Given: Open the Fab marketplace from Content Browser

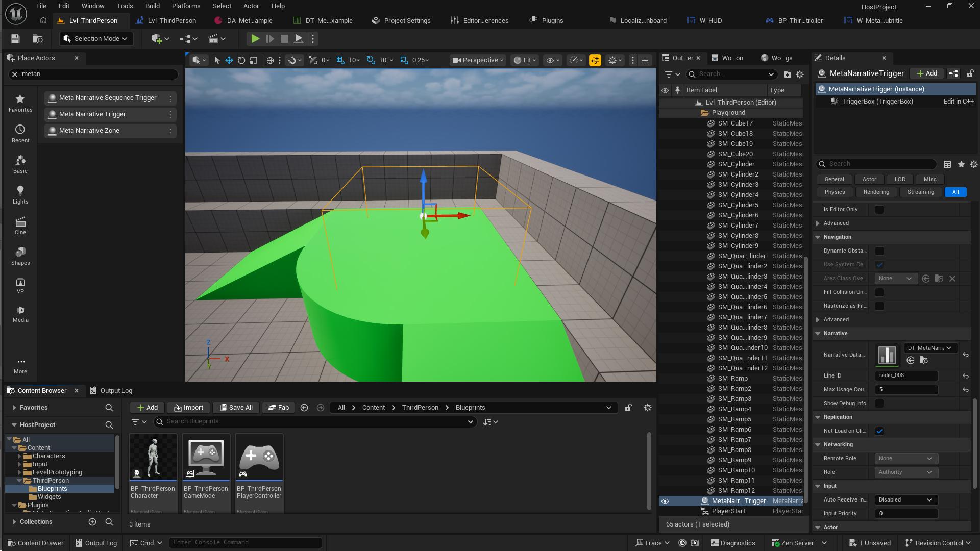Looking at the screenshot, I should point(278,407).
